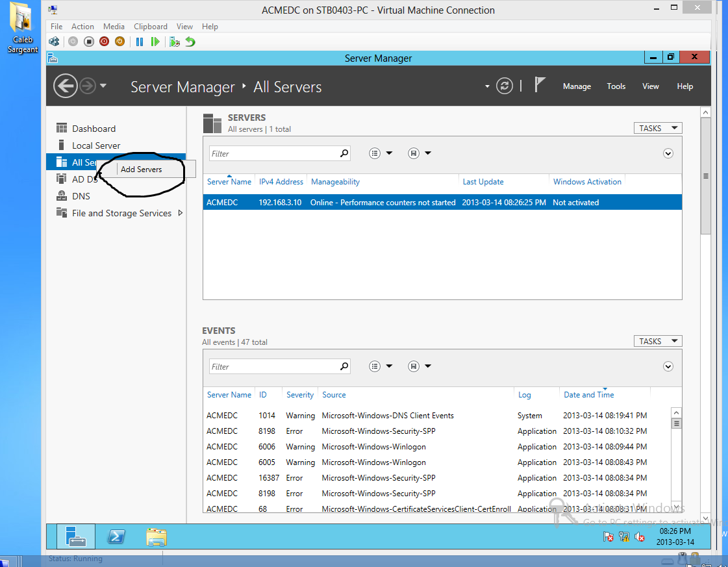
Task: Click the Snapshot toolbar icon
Action: [x=175, y=42]
